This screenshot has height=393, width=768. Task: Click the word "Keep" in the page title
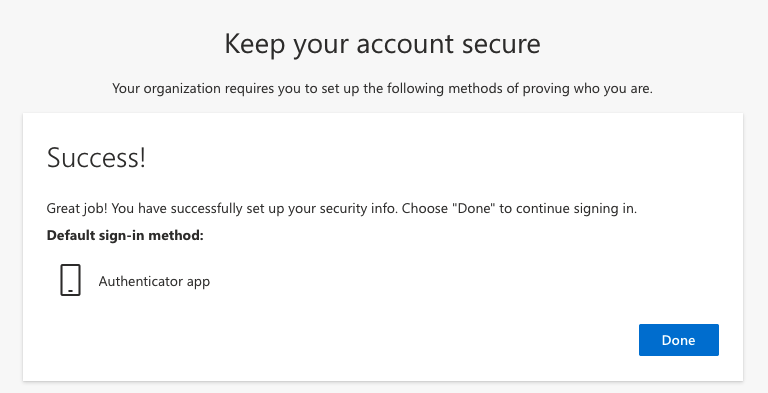coord(255,44)
